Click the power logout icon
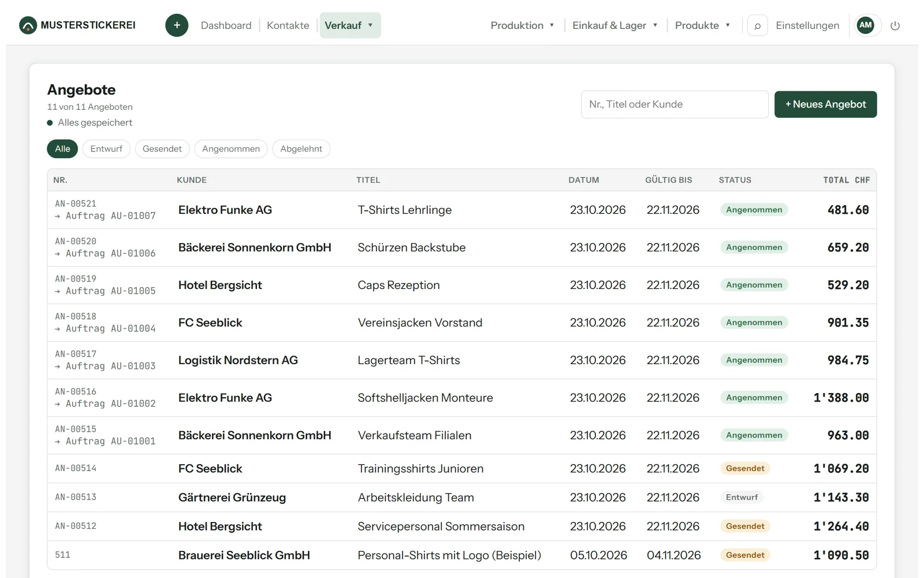 pos(895,25)
